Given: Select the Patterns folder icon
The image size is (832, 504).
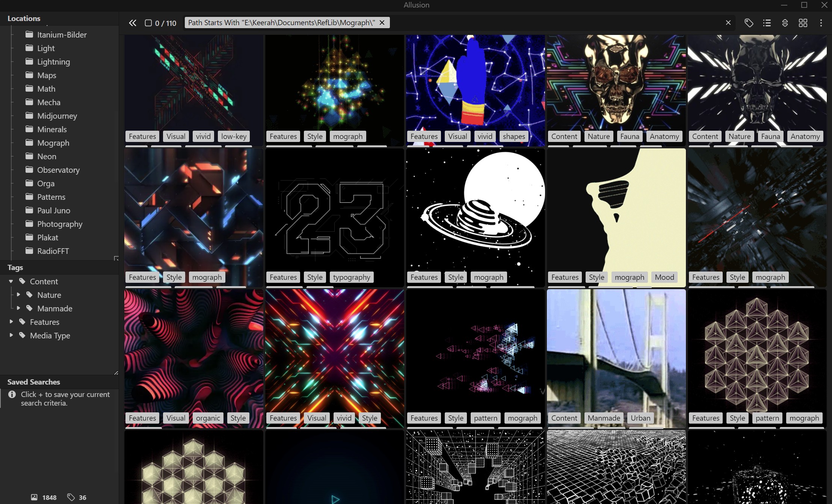Looking at the screenshot, I should pyautogui.click(x=29, y=196).
